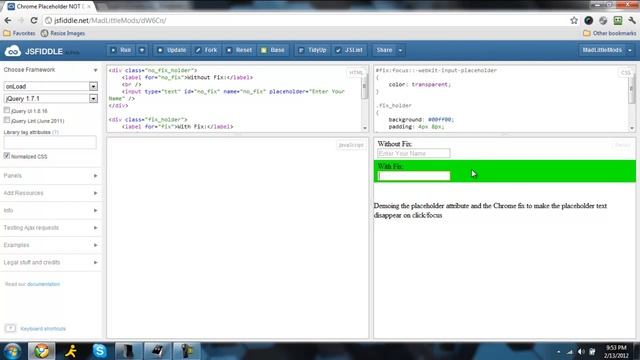Screen dimensions: 640x360
Task: Expand the Examples section
Action: pos(50,245)
